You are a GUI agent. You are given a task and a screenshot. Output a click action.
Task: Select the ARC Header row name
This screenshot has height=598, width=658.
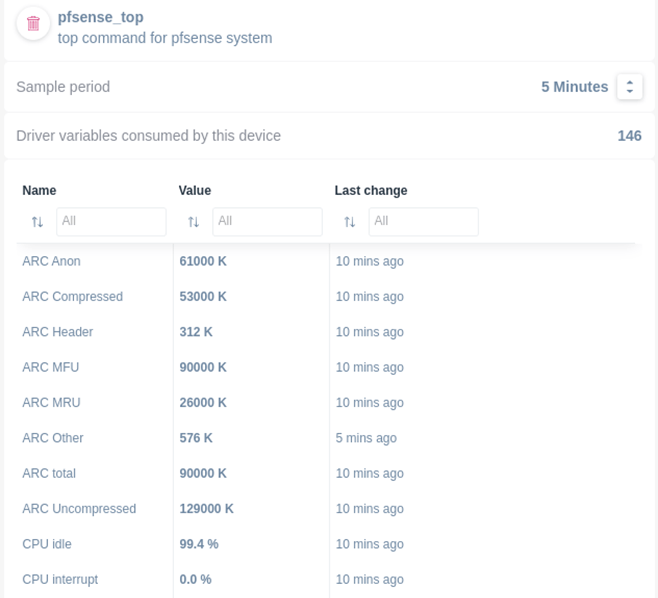click(57, 332)
